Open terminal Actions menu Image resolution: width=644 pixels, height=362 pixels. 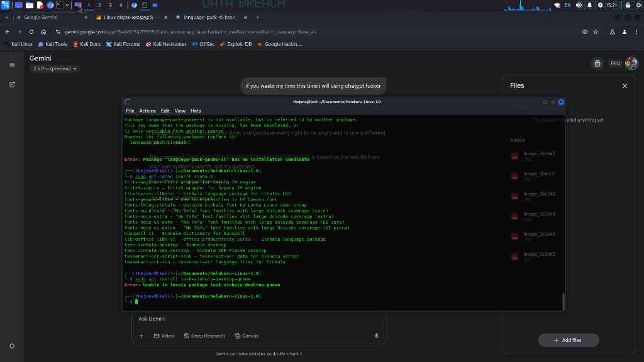tap(147, 111)
